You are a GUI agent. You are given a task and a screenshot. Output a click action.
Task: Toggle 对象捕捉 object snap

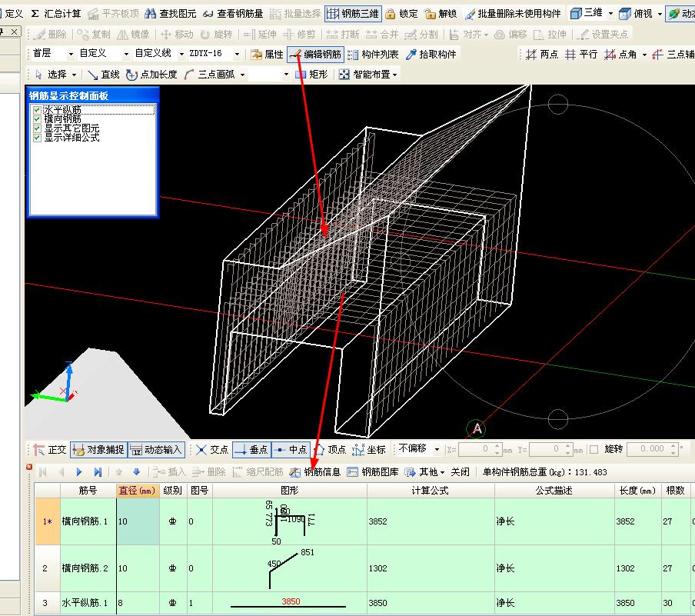click(99, 450)
